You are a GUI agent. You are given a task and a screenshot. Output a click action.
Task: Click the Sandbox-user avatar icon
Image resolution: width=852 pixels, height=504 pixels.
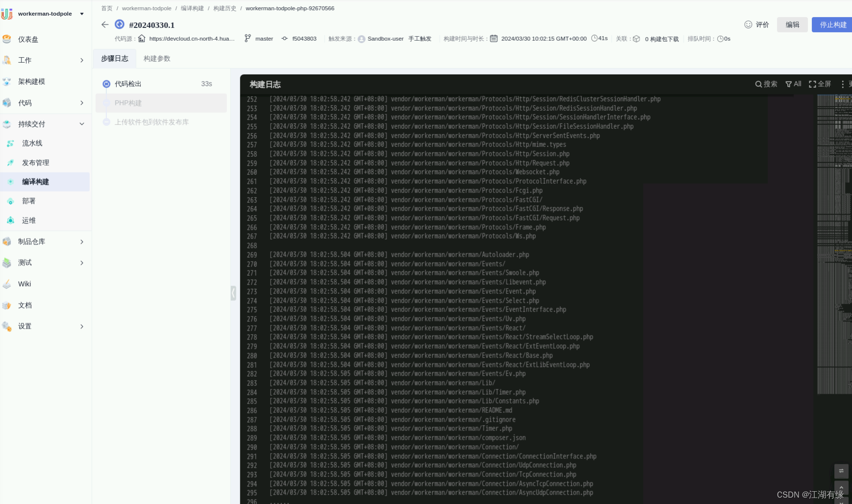[x=361, y=39]
